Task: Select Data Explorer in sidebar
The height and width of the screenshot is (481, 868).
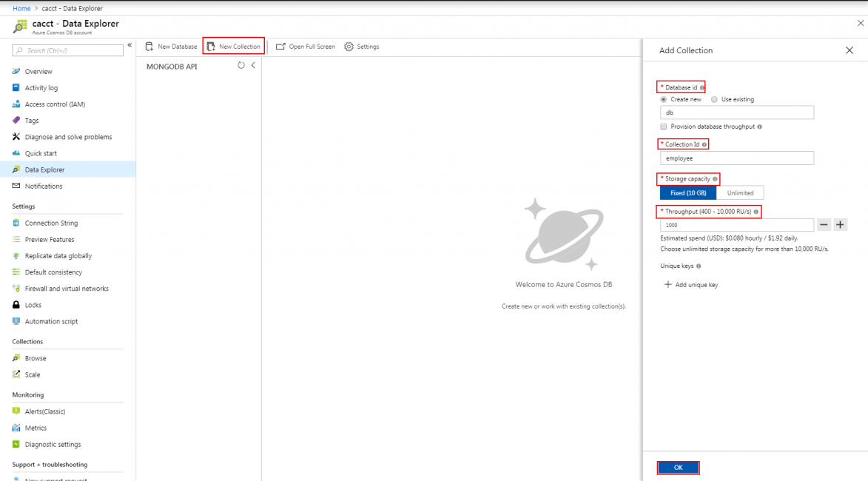Action: point(67,169)
